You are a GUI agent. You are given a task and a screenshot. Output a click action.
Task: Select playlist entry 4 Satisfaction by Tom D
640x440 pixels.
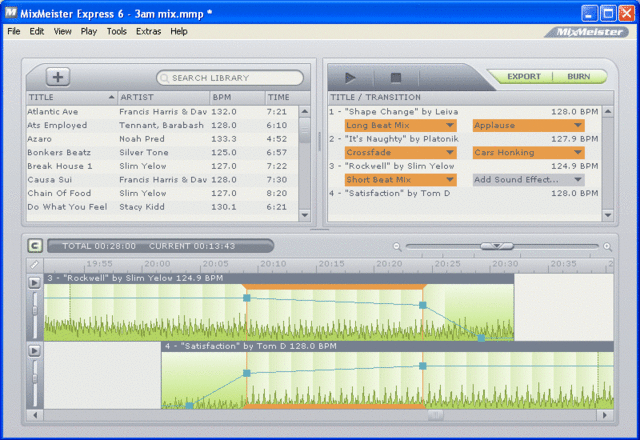(x=464, y=193)
